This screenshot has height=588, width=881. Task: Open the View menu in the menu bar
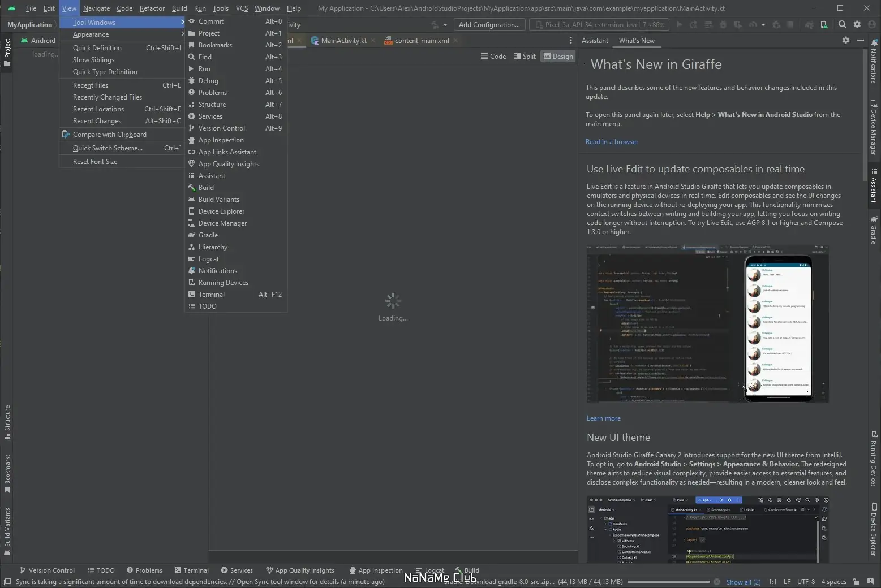point(69,8)
